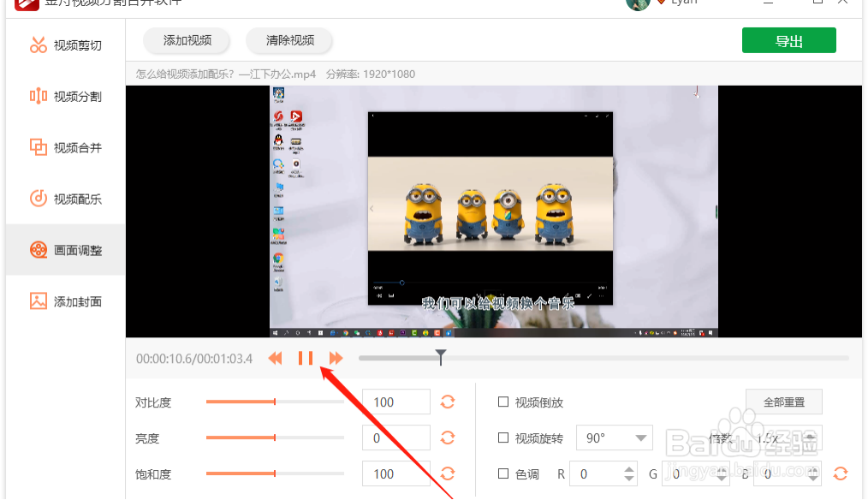Click the 00:00:10.6/00:01:03.4 time readout
Image resolution: width=868 pixels, height=500 pixels.
[194, 359]
